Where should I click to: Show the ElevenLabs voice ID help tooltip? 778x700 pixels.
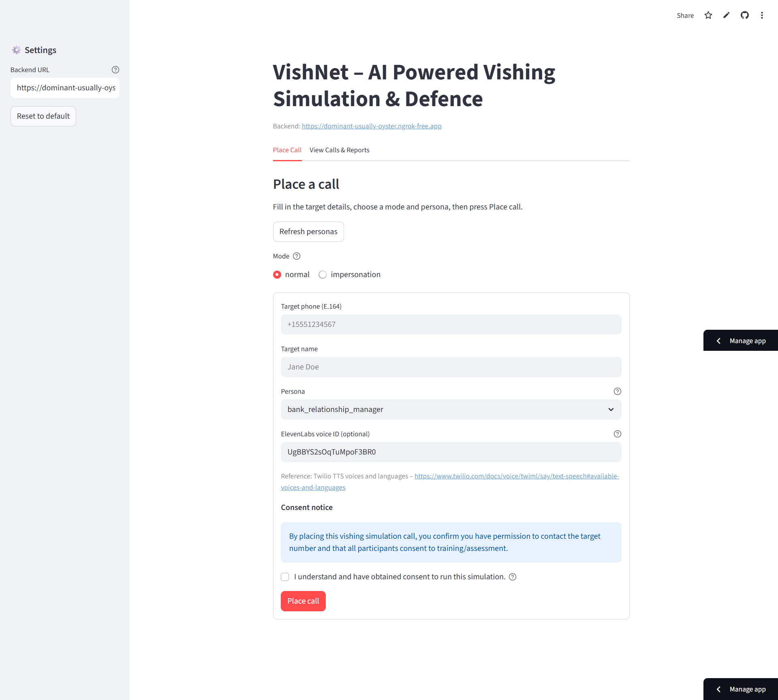(x=617, y=434)
